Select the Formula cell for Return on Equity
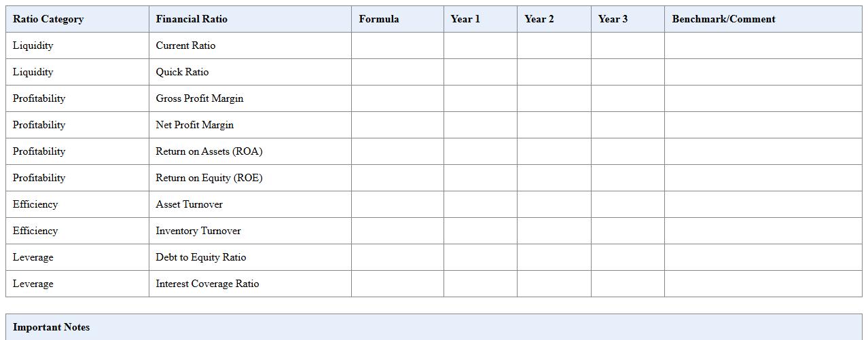Viewport: 868px width, 340px height. pos(397,178)
